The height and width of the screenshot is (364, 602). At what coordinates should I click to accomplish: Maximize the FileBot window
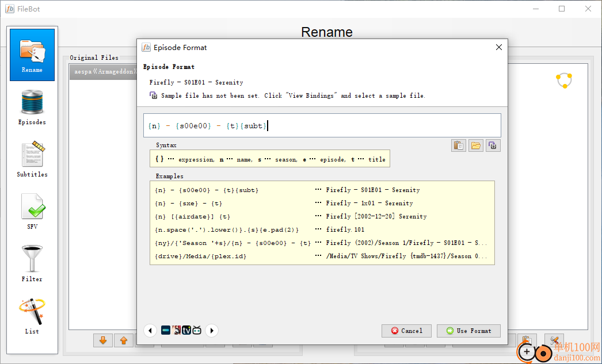[562, 9]
